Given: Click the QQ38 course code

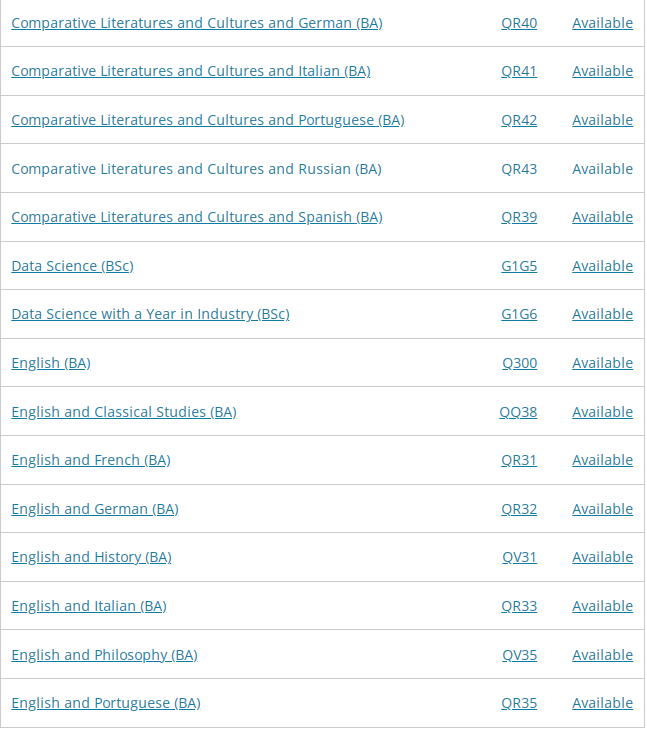Looking at the screenshot, I should (518, 412).
